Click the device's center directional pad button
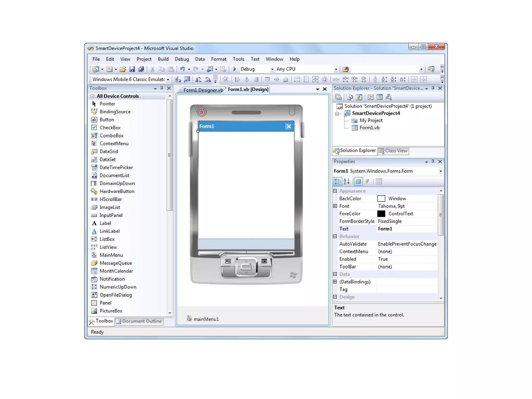The width and height of the screenshot is (532, 399). pyautogui.click(x=246, y=267)
